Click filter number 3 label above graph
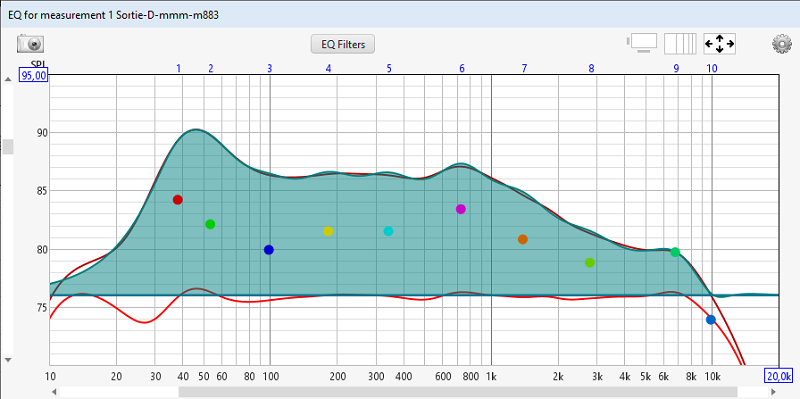Image resolution: width=800 pixels, height=399 pixels. (270, 68)
